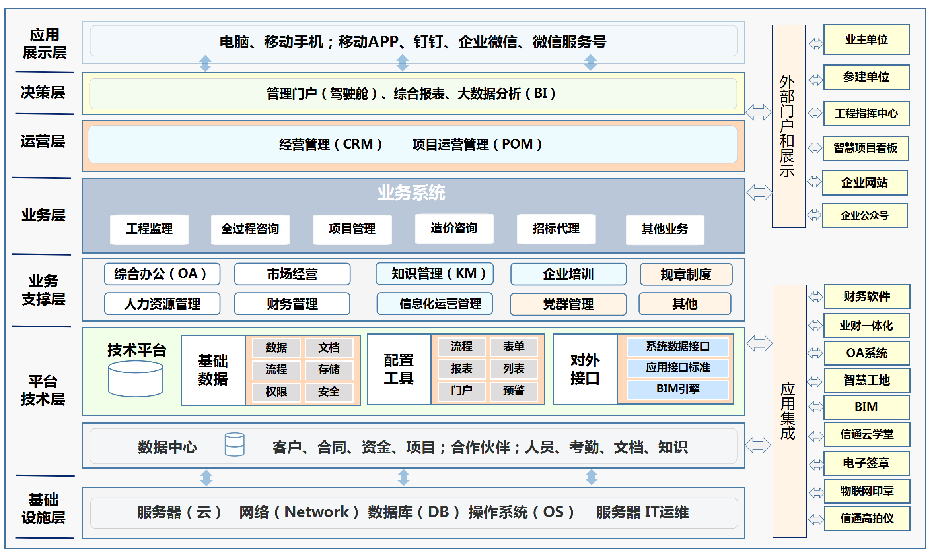Click the 数据中心 label
936x560 pixels.
coord(167,448)
